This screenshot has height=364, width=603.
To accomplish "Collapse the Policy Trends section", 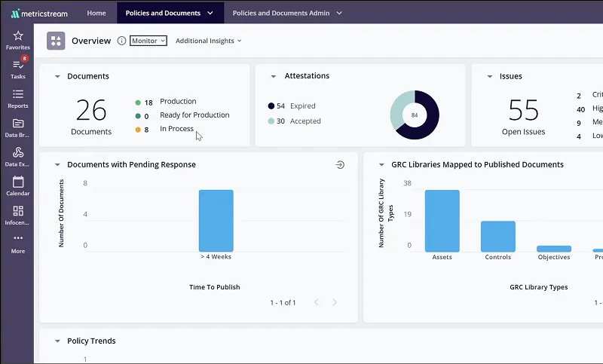I will [x=57, y=341].
